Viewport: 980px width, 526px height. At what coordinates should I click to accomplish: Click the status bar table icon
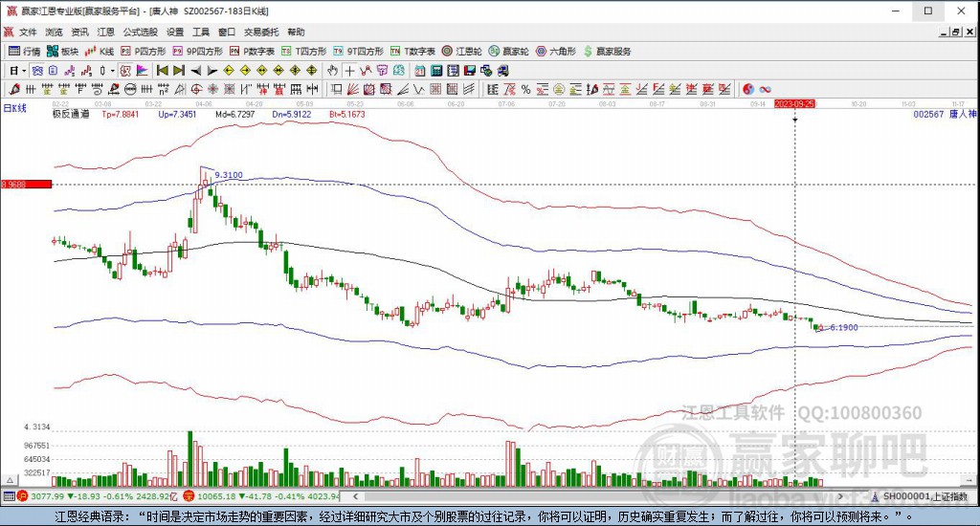coord(9,496)
